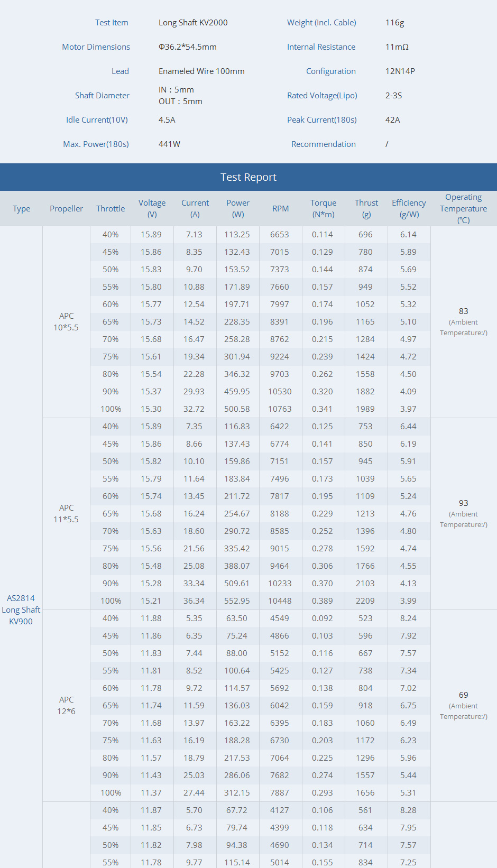Screen dimensions: 497x868
Task: Click the Test Report header banner
Action: tap(248, 177)
